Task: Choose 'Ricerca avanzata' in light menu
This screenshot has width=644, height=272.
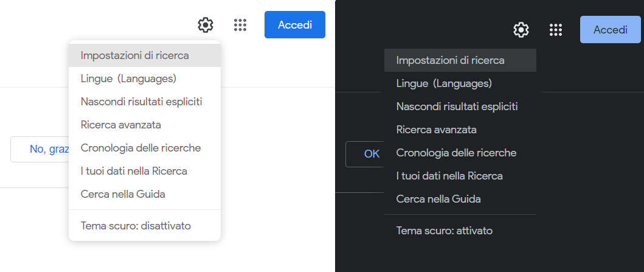Action: (145, 125)
